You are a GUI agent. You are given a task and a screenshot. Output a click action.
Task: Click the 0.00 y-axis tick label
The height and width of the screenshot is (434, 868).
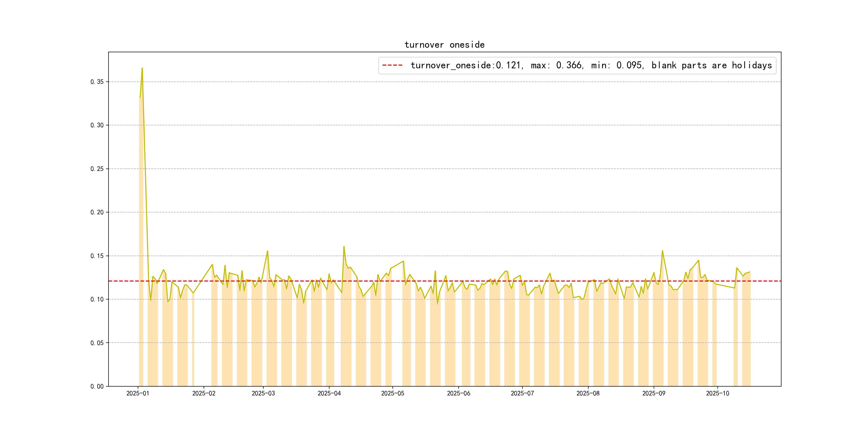point(97,387)
